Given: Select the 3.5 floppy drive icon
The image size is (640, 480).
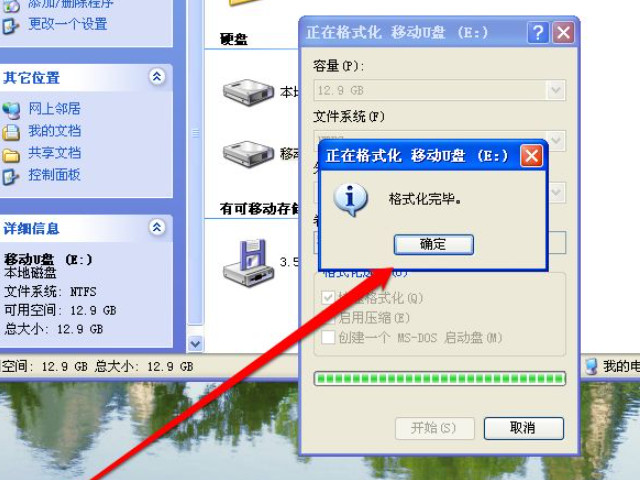Looking at the screenshot, I should [249, 262].
